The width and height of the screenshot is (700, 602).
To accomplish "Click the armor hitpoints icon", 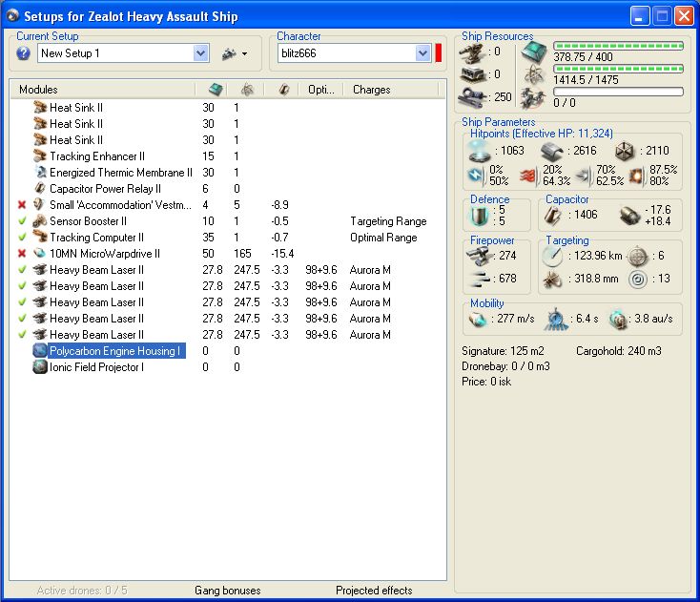I will pyautogui.click(x=553, y=150).
